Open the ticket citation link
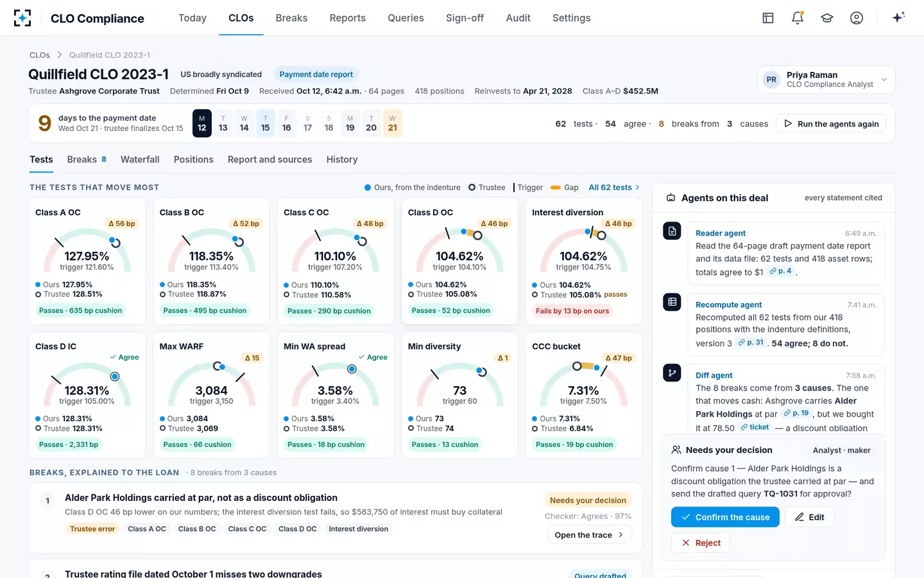The width and height of the screenshot is (924, 578). click(755, 427)
